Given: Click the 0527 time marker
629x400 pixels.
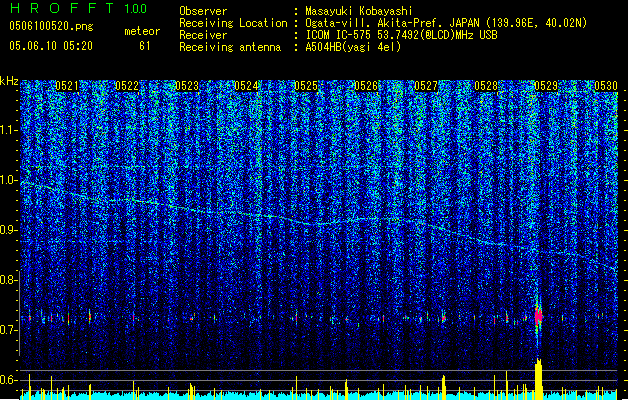Looking at the screenshot, I should pos(426,86).
